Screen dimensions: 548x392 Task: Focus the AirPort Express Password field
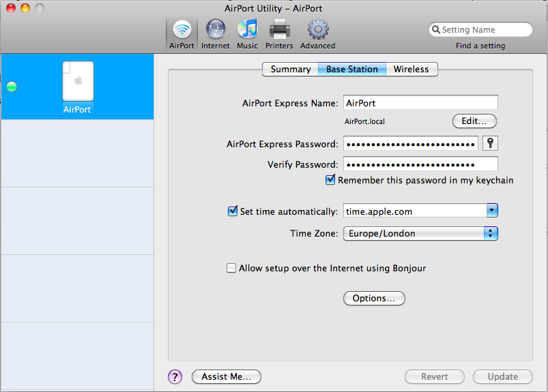(x=410, y=144)
